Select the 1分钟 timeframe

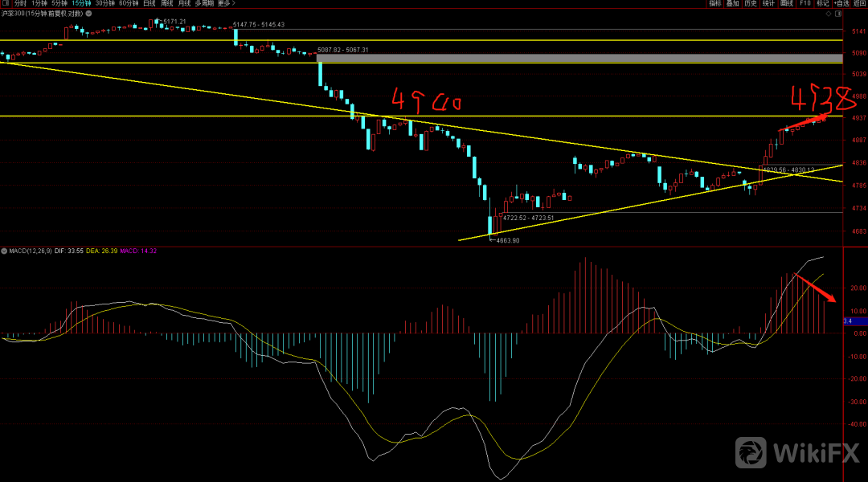coord(39,4)
